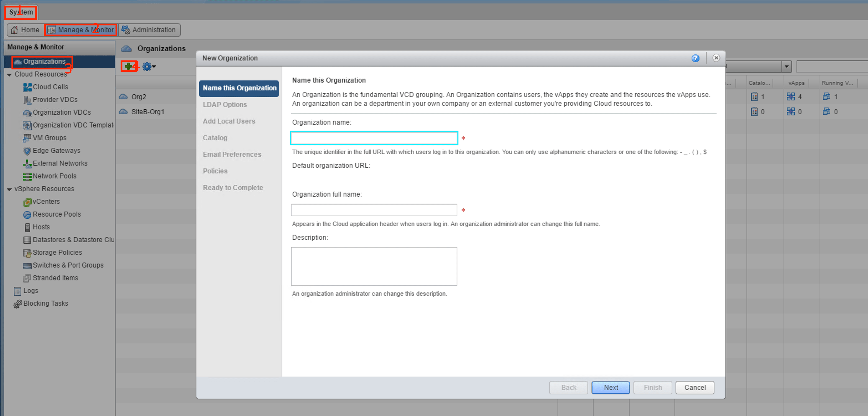Click the Home toolbar button icon

tap(14, 30)
